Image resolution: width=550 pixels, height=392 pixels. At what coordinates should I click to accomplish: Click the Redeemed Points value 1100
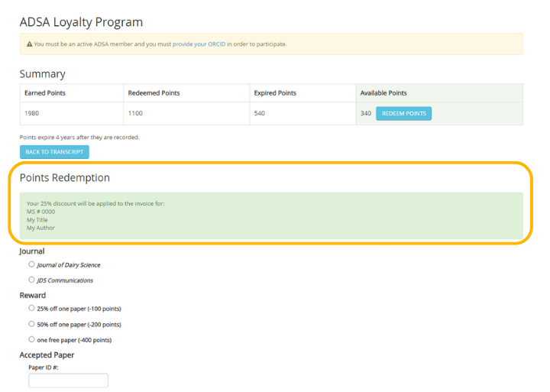(135, 113)
